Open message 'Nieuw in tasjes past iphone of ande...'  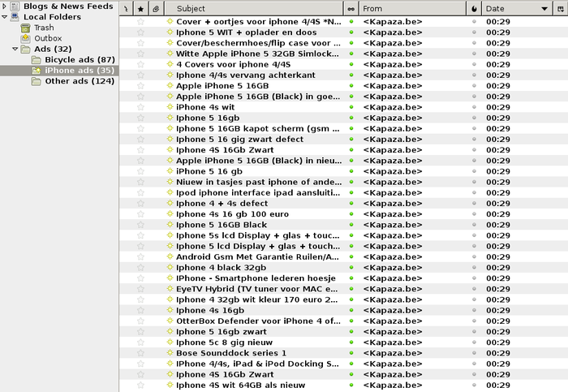(259, 182)
